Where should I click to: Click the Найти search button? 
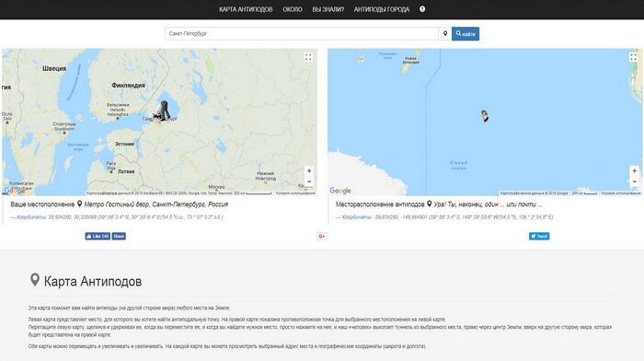tap(466, 34)
